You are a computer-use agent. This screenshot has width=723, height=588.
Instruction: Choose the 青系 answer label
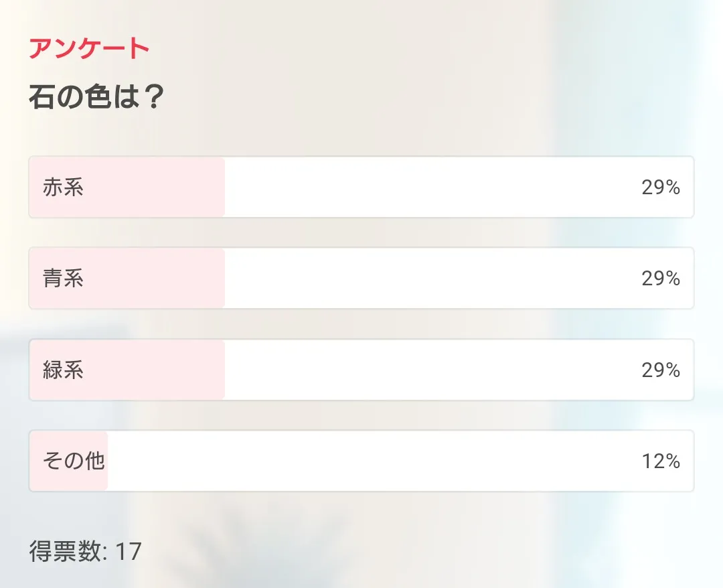(x=63, y=278)
